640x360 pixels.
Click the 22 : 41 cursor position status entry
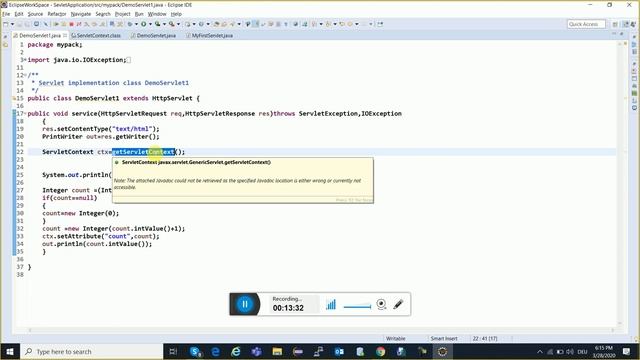point(485,338)
